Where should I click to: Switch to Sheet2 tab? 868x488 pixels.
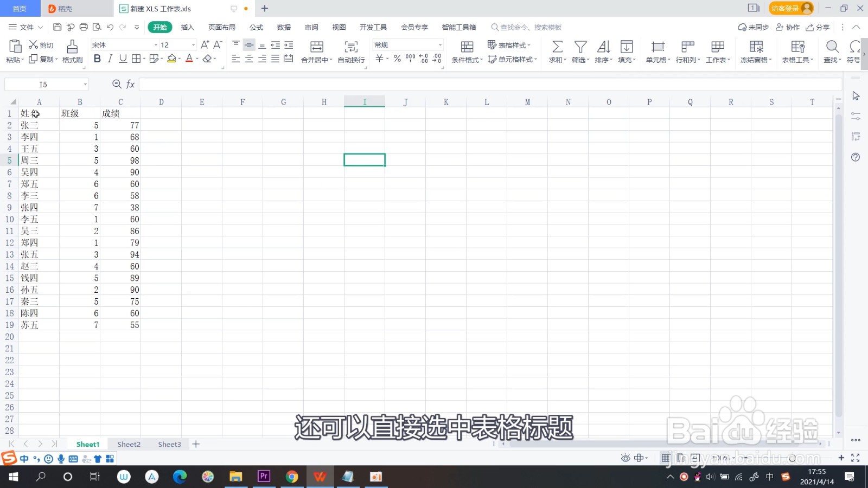tap(129, 444)
